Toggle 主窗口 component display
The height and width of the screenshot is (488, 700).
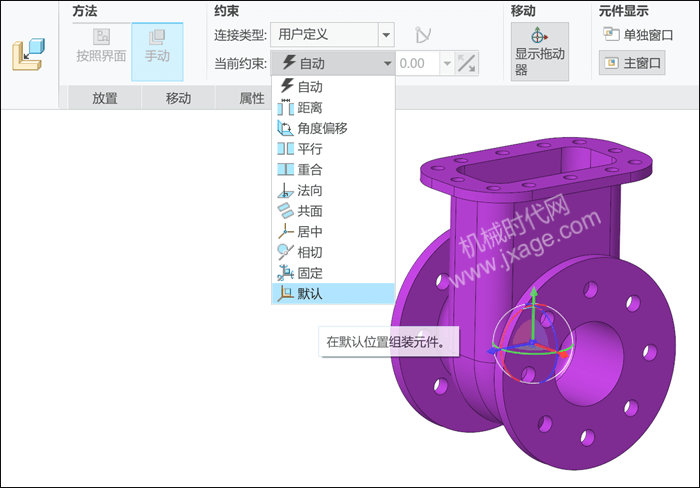coord(632,63)
